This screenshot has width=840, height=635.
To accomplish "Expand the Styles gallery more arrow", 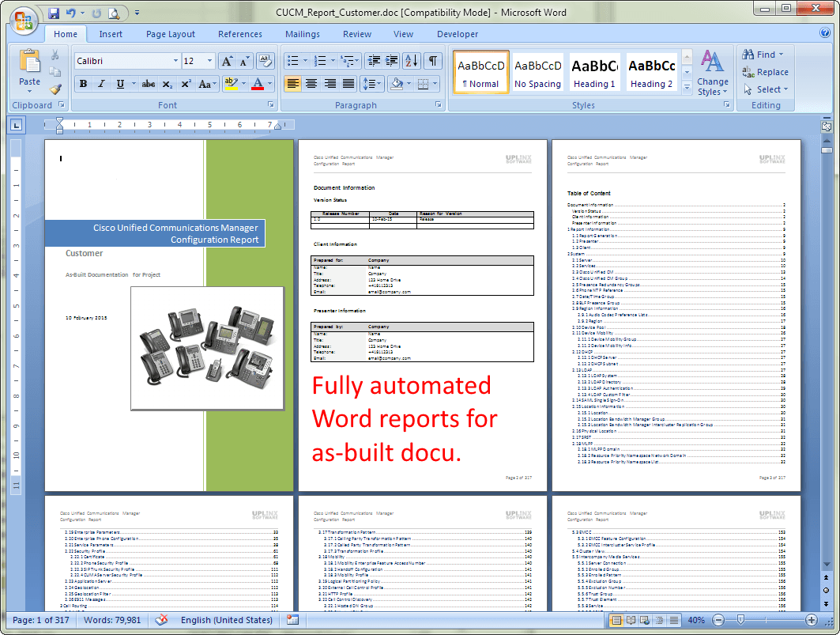I will tap(687, 89).
